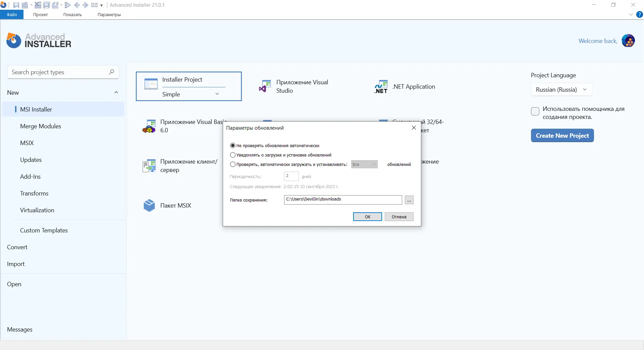Open the Параметры menu
The height and width of the screenshot is (350, 644).
point(109,14)
